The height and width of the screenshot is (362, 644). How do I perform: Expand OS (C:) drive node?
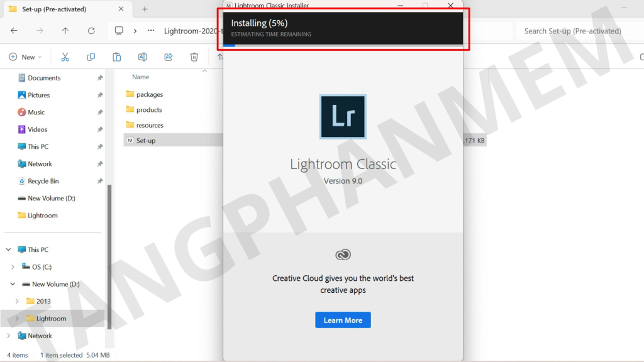click(x=13, y=266)
